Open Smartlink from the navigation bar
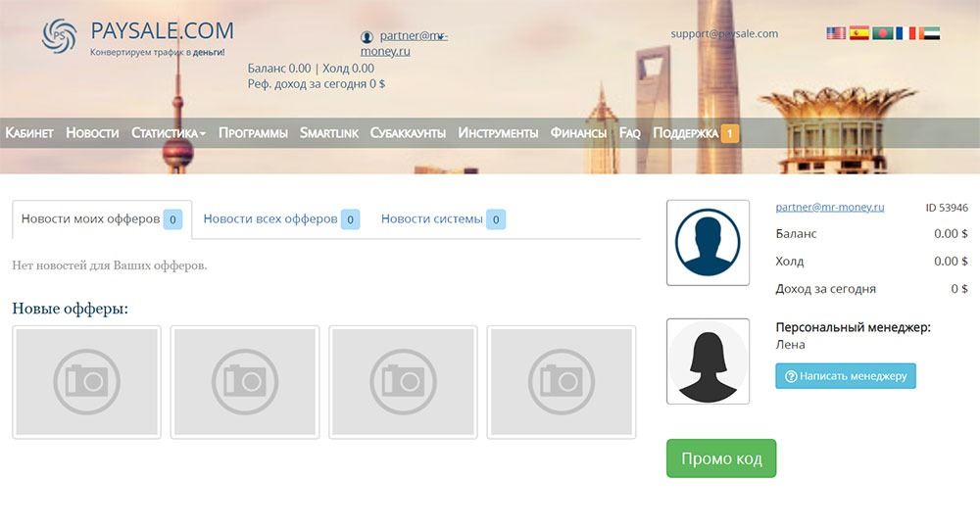Screen dimensions: 980x529 pos(328,133)
